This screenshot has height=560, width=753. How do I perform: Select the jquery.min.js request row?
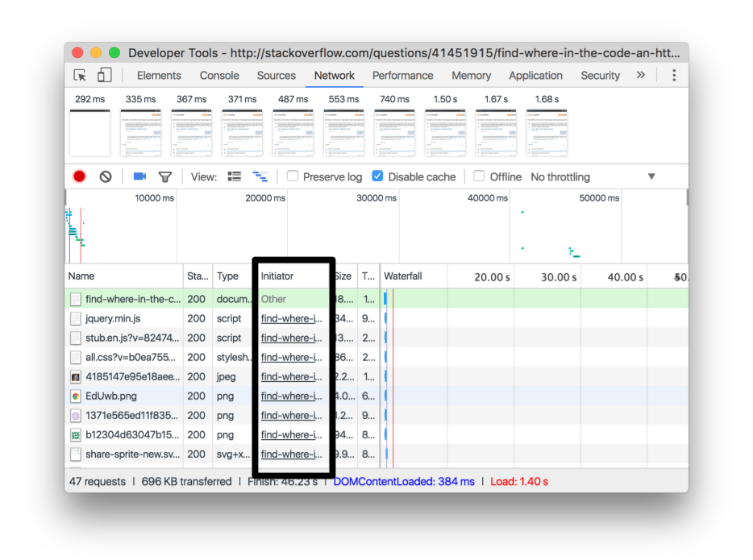(376, 318)
